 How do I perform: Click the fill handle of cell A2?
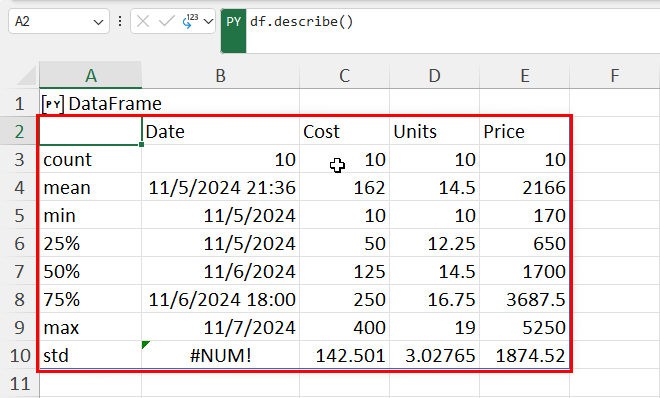coord(141,145)
